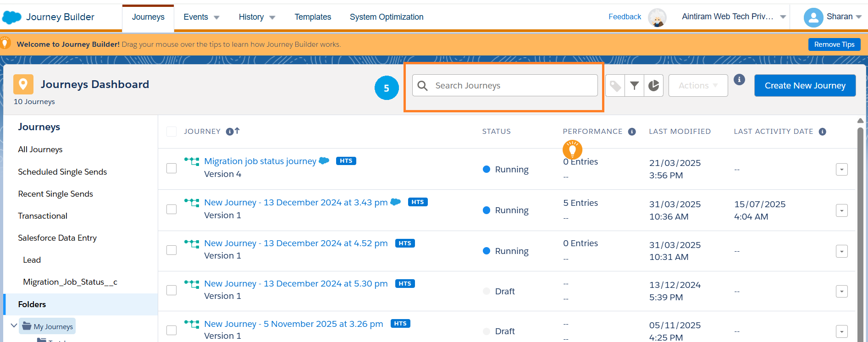Click the pie chart performance icon
The height and width of the screenshot is (342, 868).
tap(654, 86)
